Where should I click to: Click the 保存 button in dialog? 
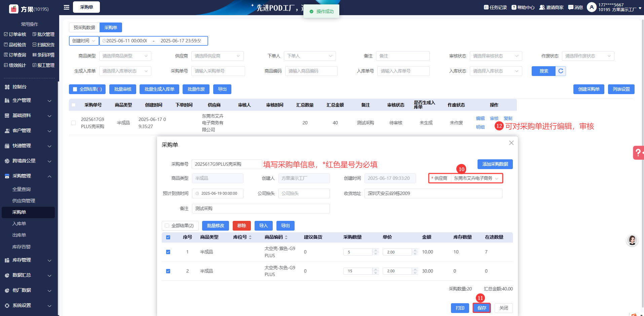[x=482, y=308]
